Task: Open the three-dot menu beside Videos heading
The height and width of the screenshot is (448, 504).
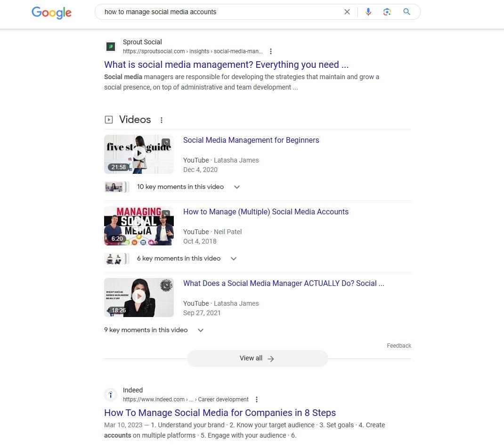Action: click(x=162, y=120)
